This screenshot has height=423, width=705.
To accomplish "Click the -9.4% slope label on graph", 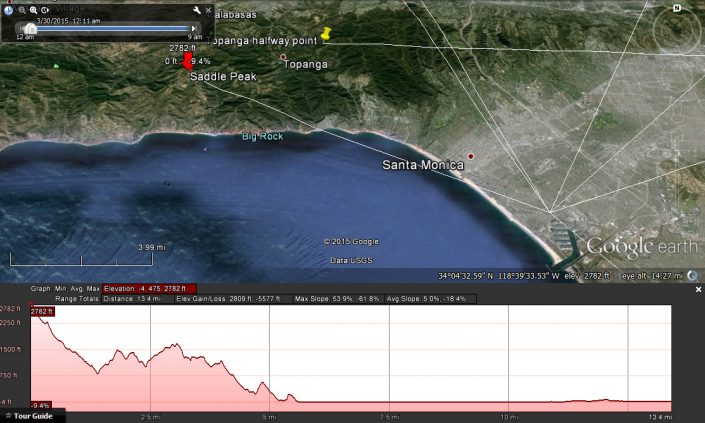I will pyautogui.click(x=41, y=405).
